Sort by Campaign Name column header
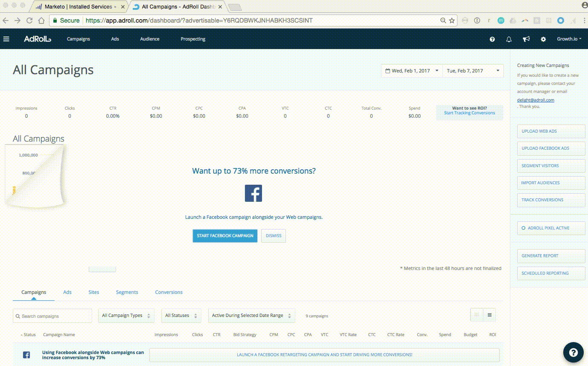Screen dimensions: 588x366 (x=59, y=335)
